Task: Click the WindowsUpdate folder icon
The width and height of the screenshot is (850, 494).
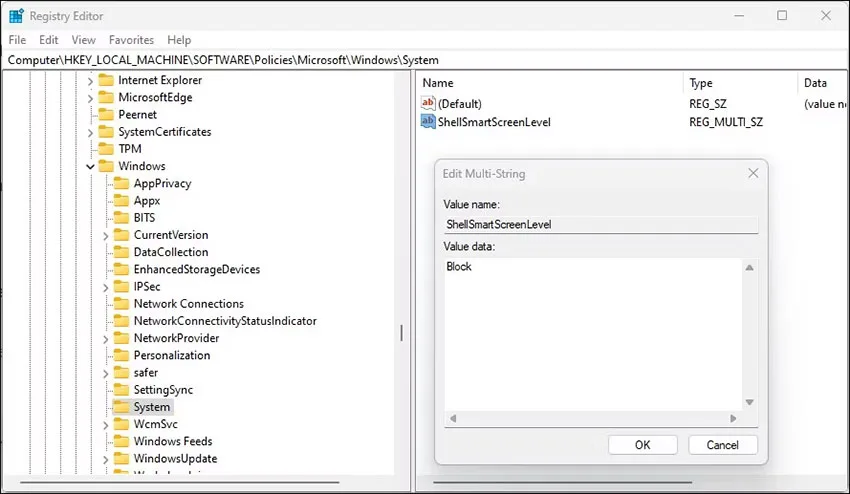Action: [x=121, y=459]
